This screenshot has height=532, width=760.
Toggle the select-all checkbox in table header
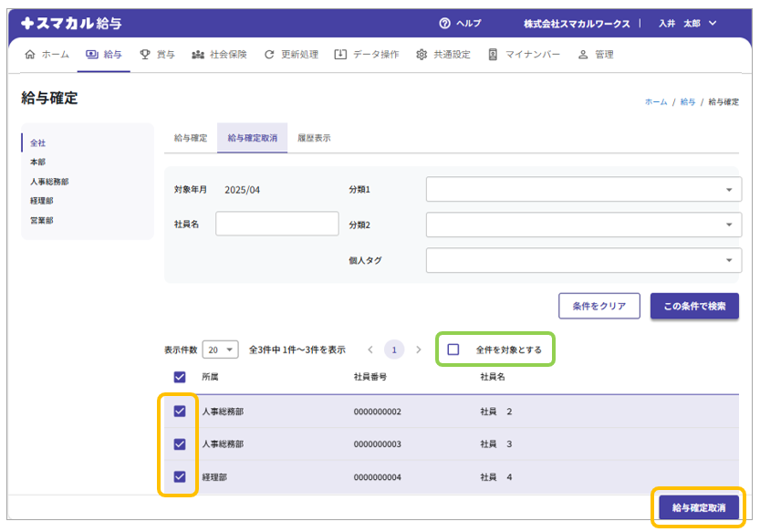click(180, 377)
